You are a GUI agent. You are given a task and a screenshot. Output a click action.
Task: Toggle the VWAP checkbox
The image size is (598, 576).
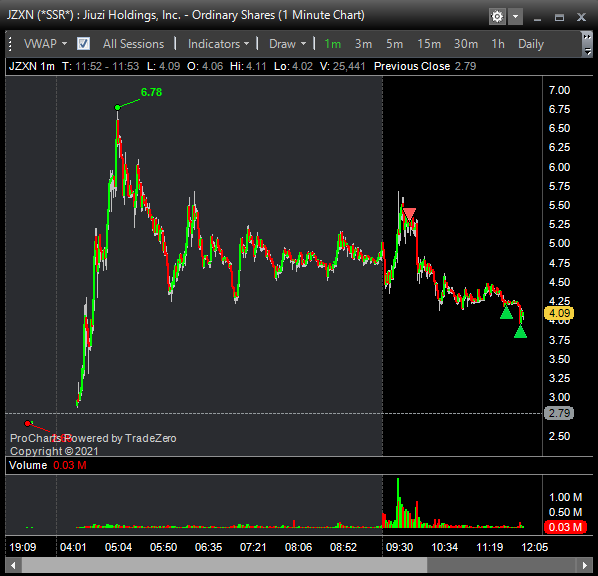(83, 44)
